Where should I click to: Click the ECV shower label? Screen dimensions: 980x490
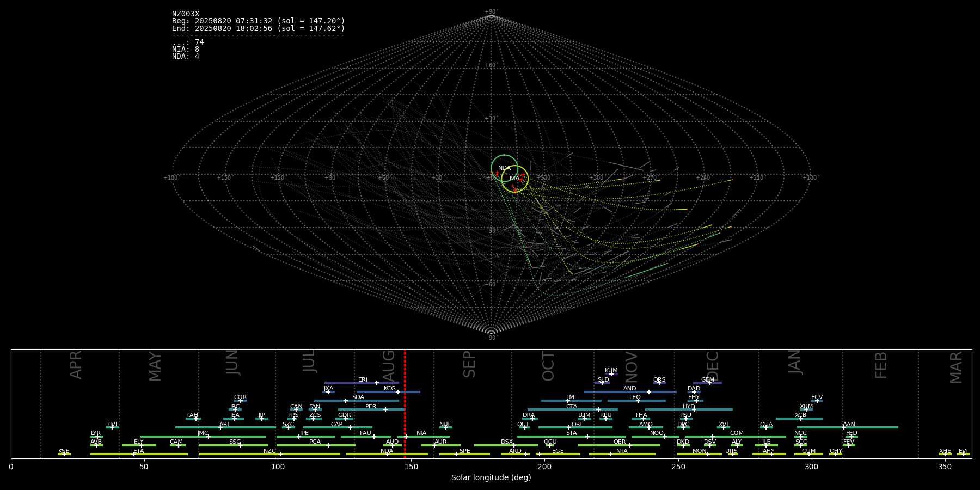[817, 397]
